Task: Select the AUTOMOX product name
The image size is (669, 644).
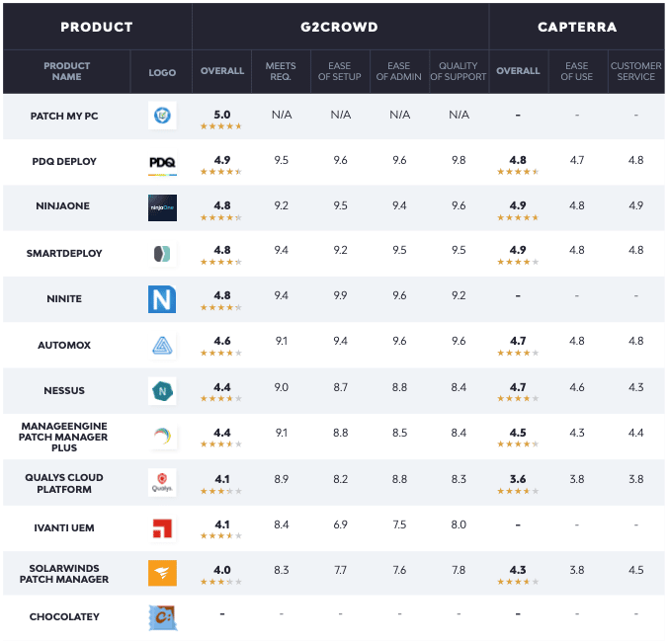Action: point(64,345)
